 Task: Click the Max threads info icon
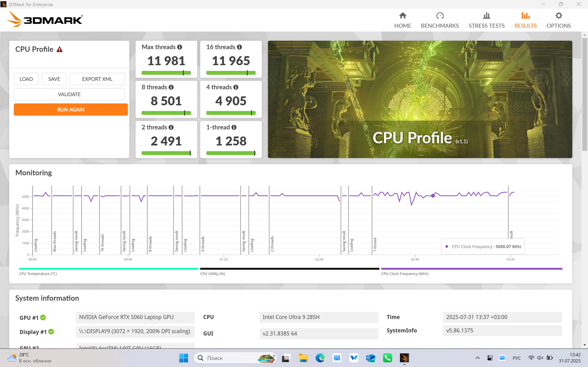point(180,47)
